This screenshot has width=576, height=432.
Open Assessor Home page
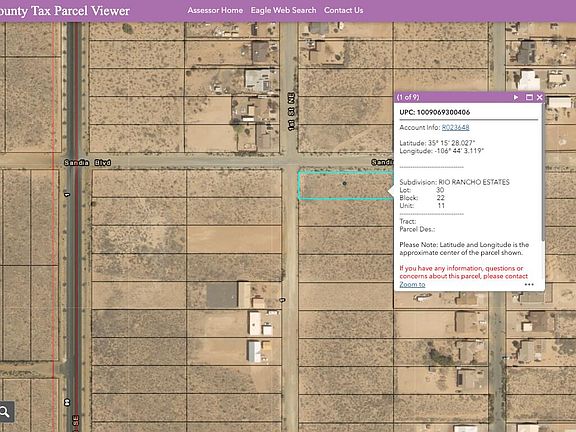pos(215,10)
